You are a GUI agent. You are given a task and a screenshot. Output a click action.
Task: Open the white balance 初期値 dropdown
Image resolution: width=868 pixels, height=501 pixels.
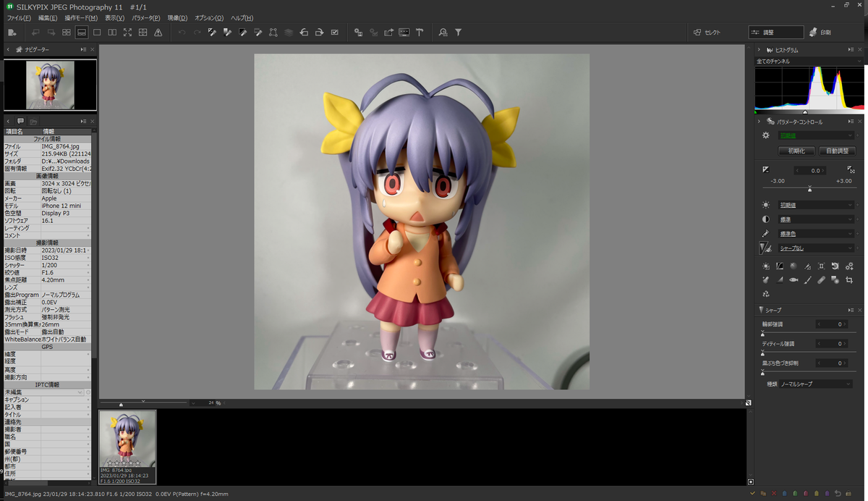click(x=816, y=205)
